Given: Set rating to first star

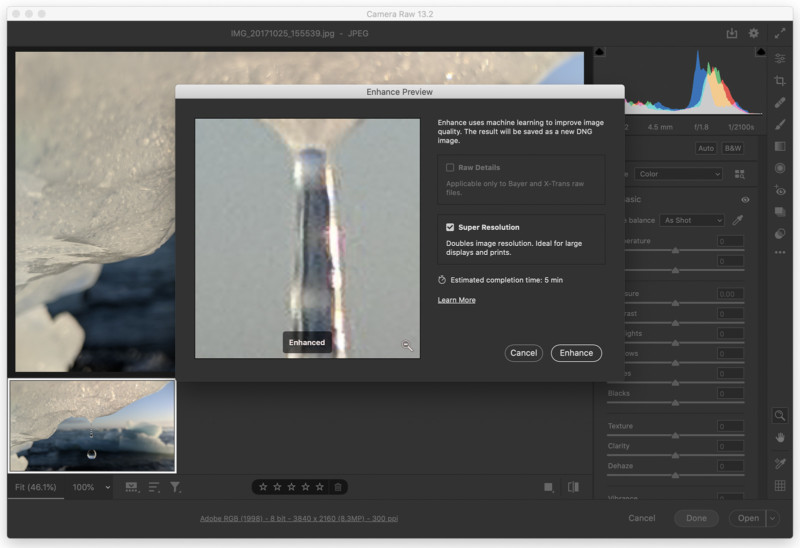Looking at the screenshot, I should [263, 487].
